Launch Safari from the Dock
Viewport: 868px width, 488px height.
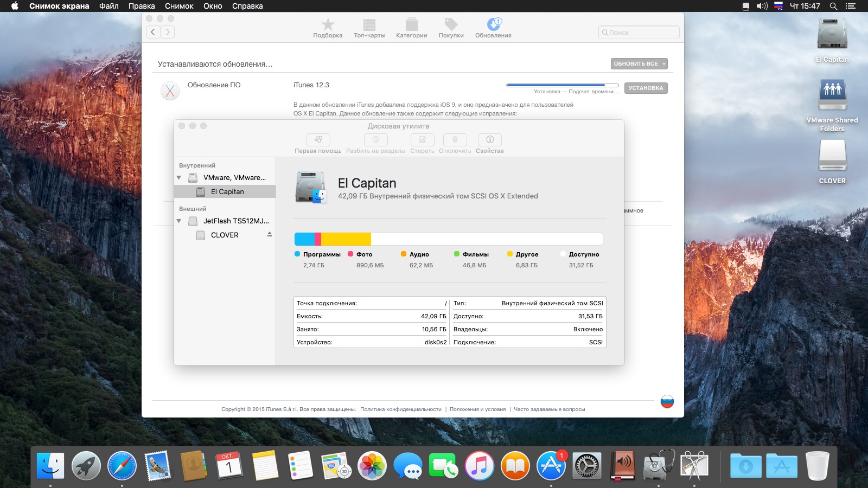pyautogui.click(x=122, y=466)
